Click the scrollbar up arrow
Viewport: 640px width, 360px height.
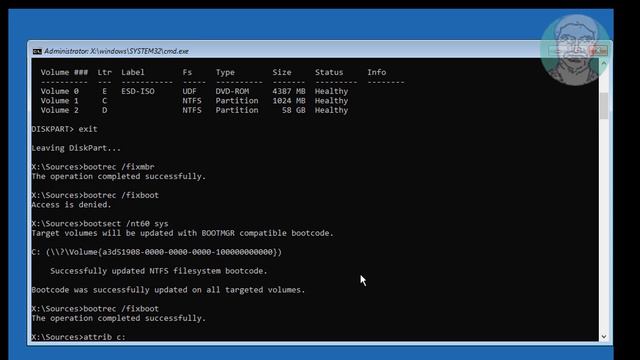pyautogui.click(x=604, y=64)
